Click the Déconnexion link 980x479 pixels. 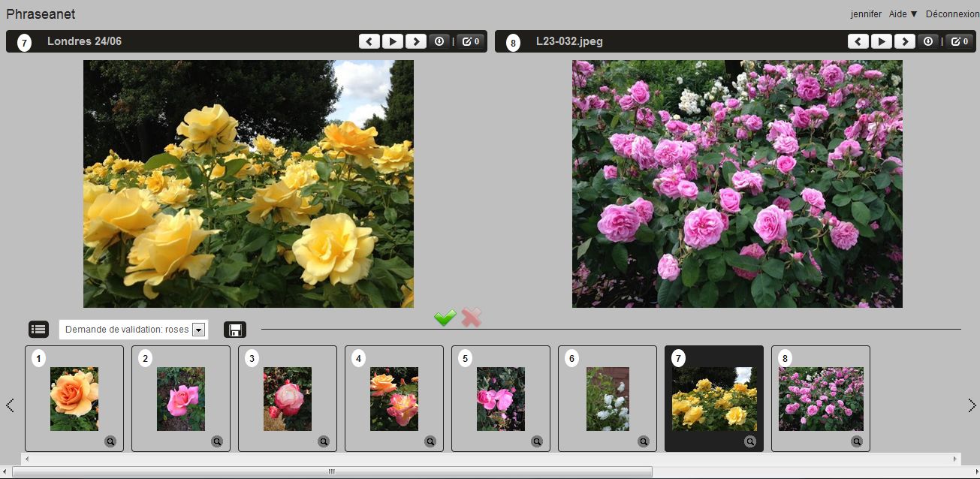pyautogui.click(x=952, y=14)
